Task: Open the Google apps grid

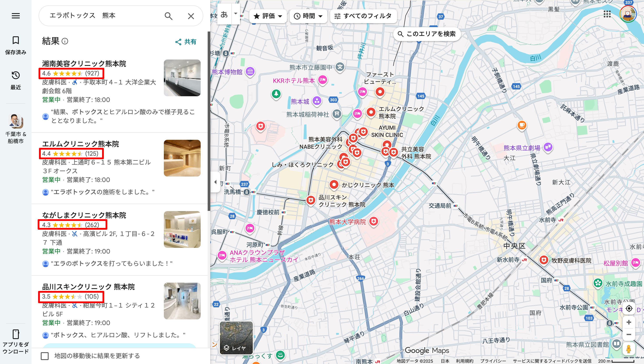Action: 607,14
